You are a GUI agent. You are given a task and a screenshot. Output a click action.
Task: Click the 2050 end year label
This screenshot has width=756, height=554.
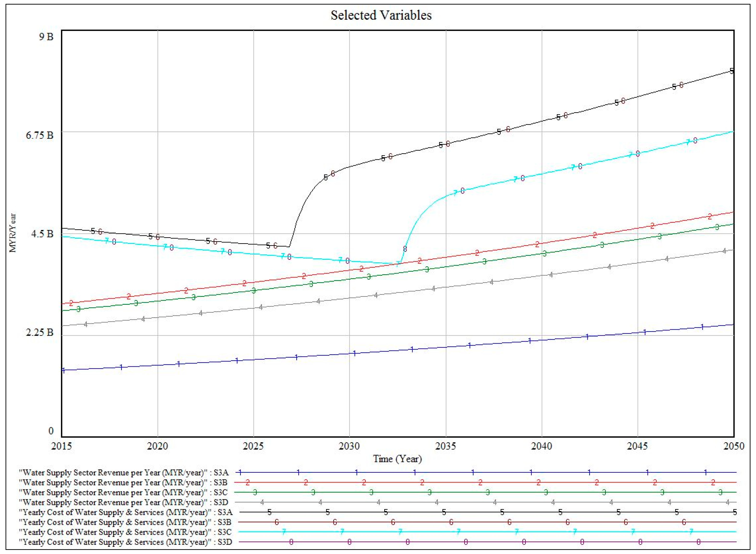click(x=734, y=446)
